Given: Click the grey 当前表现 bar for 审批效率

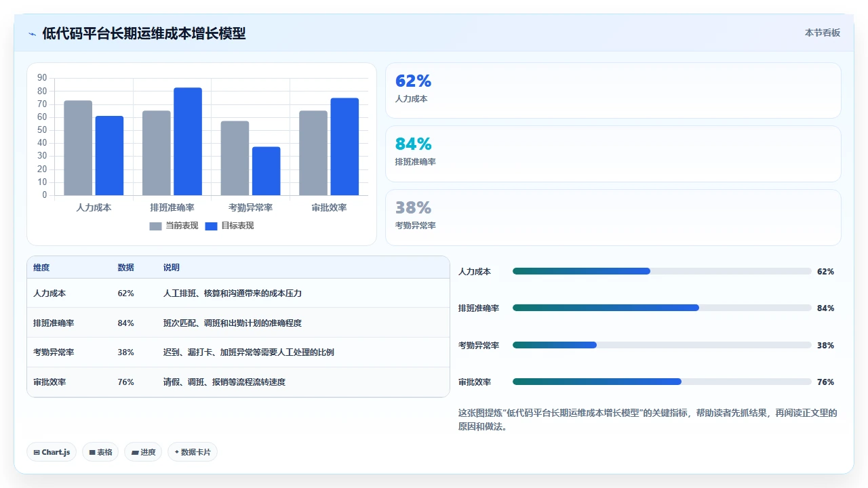Looking at the screenshot, I should [x=313, y=153].
